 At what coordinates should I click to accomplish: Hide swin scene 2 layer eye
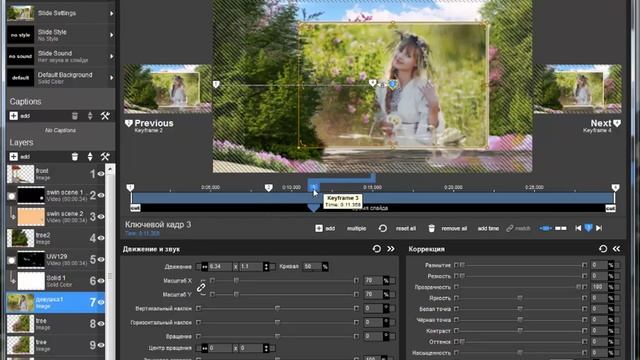[101, 217]
